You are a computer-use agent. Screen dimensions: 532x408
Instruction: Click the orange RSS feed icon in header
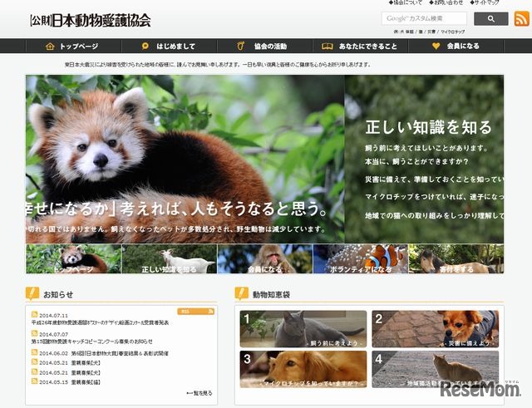pos(521,18)
